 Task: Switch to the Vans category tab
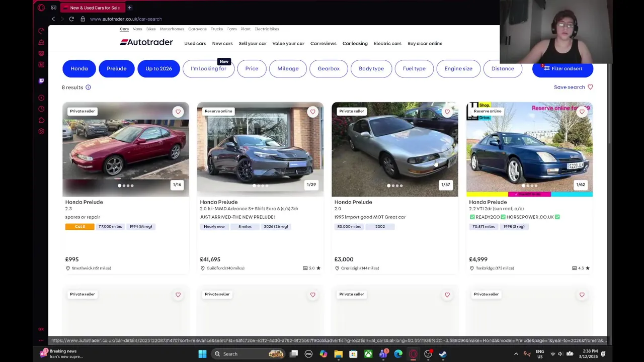137,29
